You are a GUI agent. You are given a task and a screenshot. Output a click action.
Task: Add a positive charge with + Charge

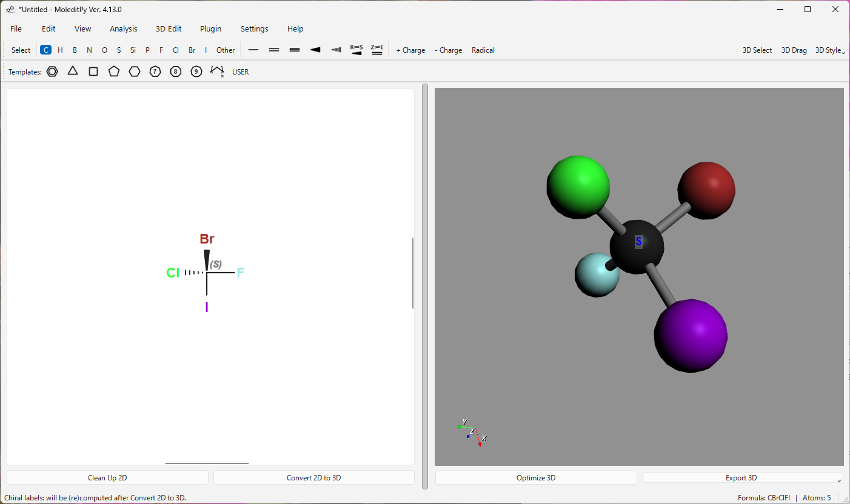pos(410,50)
